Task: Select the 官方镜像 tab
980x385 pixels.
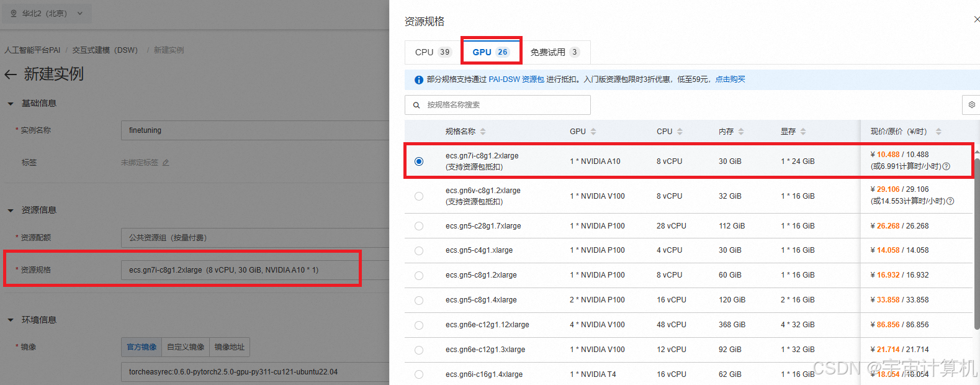Action: 142,347
